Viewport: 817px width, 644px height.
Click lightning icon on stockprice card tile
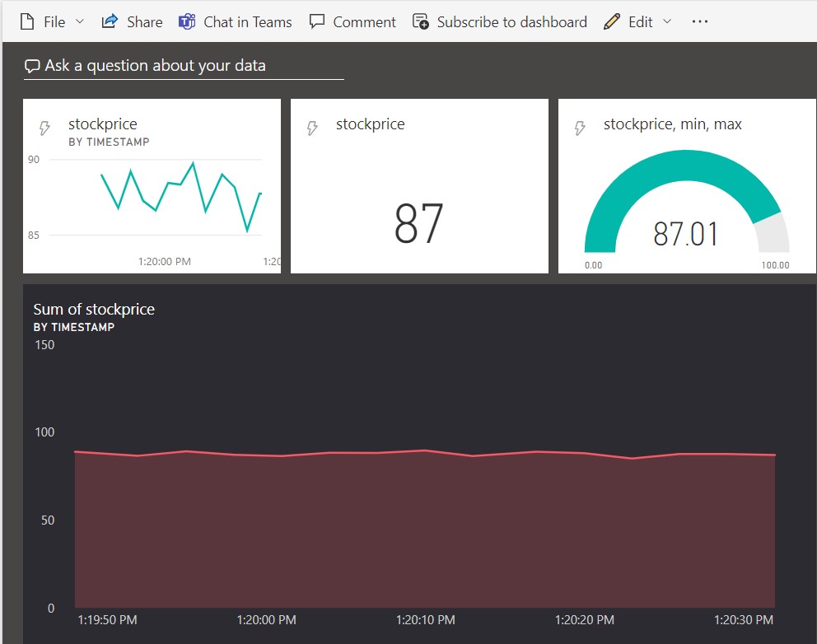[312, 128]
